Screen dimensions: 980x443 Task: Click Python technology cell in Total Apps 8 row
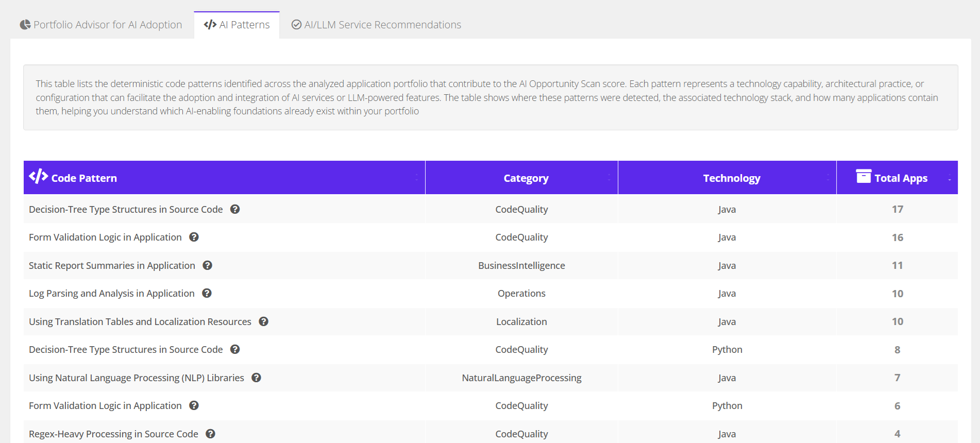[x=727, y=349]
